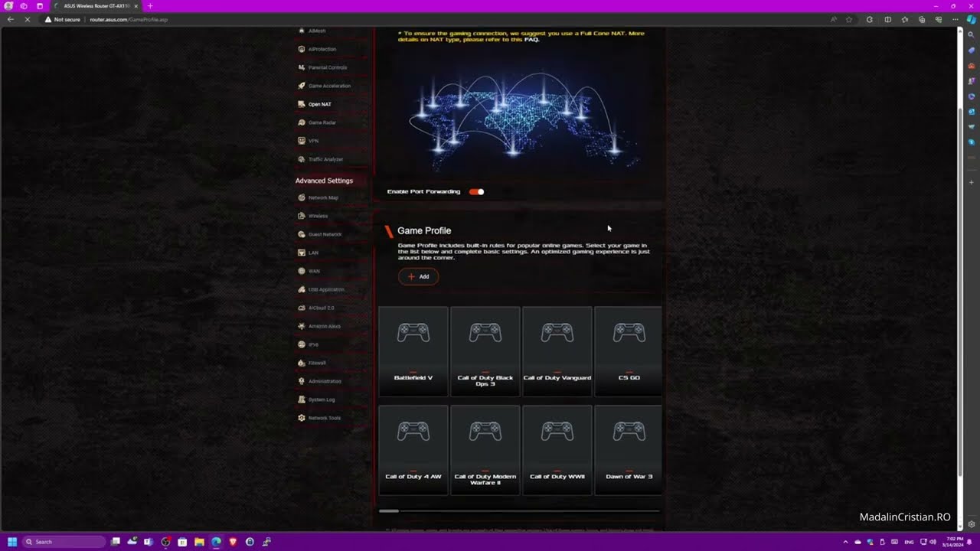Open Windows Start menu

[12, 542]
